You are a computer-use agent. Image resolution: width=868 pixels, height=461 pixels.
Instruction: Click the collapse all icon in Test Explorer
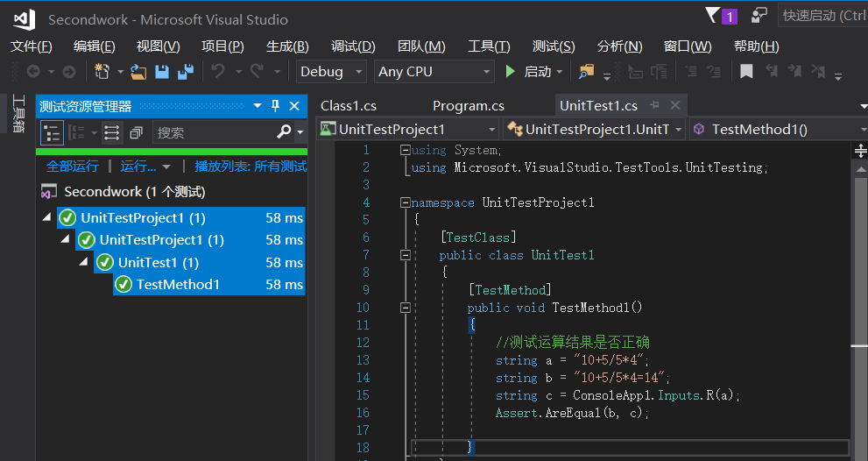[136, 132]
